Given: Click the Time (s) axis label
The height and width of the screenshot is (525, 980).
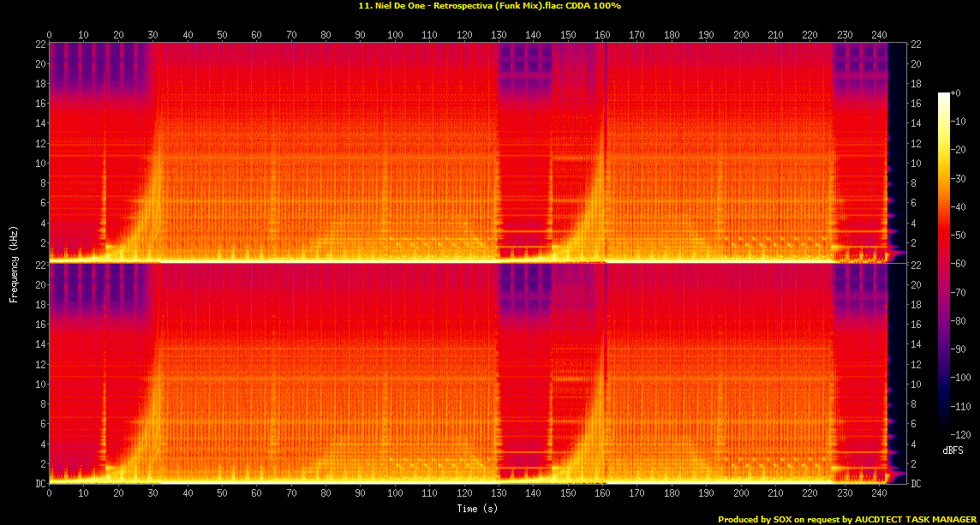Looking at the screenshot, I should click(x=476, y=508).
